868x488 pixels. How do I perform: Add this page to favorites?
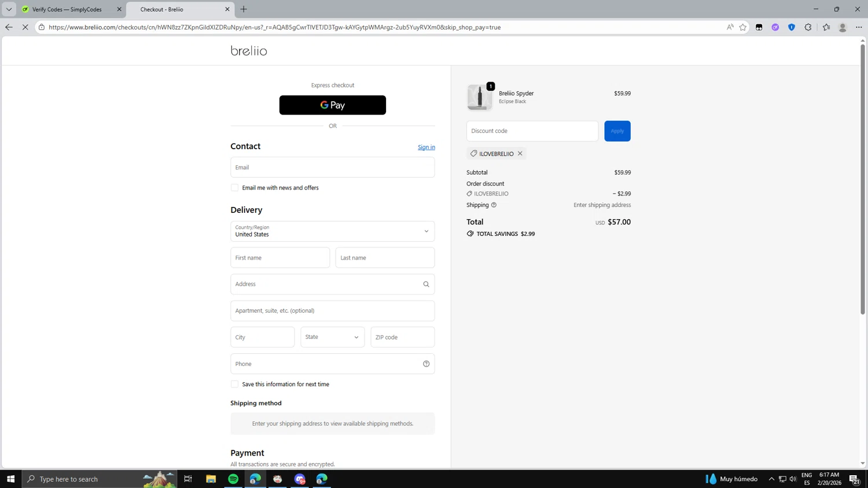[743, 27]
